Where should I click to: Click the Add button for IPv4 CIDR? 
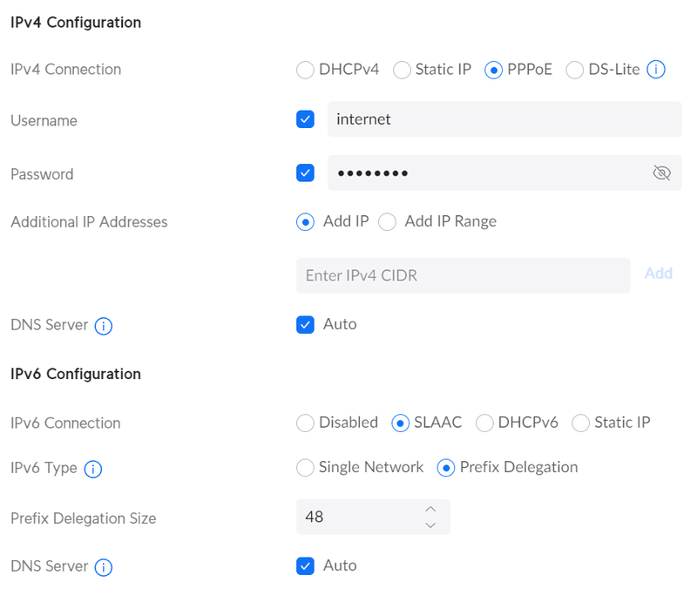pyautogui.click(x=659, y=274)
